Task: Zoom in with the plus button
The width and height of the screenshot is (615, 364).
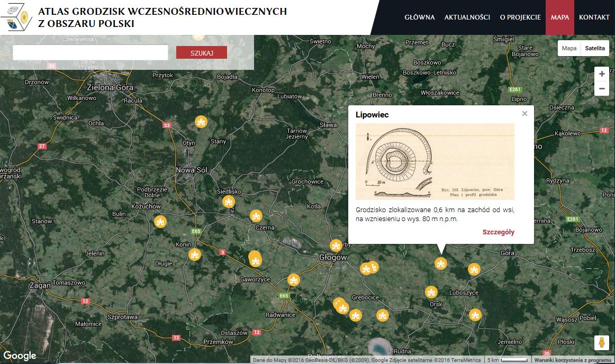Action: tap(601, 74)
